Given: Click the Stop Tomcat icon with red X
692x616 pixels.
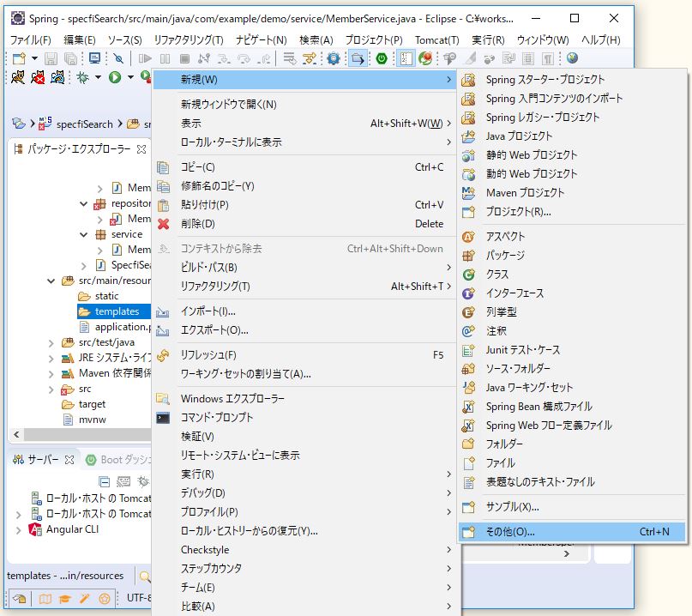Looking at the screenshot, I should pyautogui.click(x=38, y=78).
